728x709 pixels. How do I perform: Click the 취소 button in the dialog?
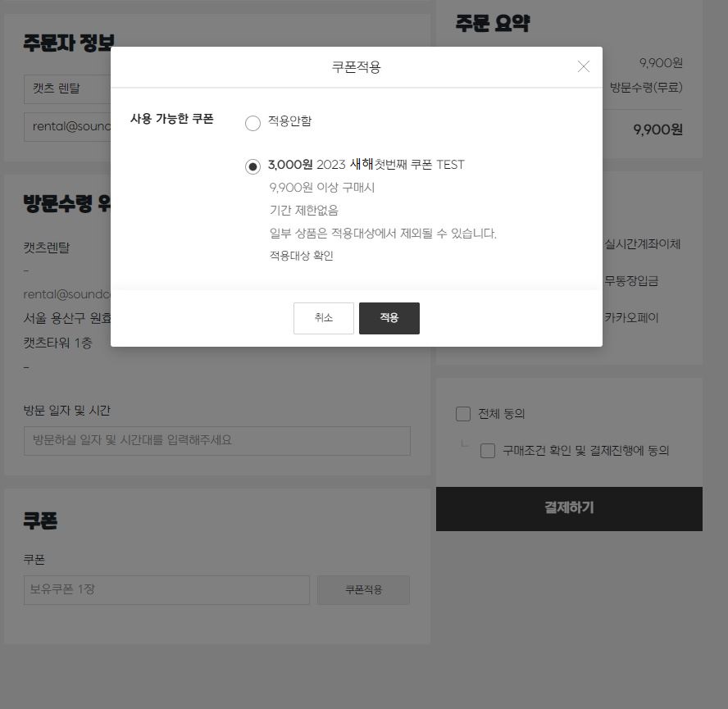324,318
